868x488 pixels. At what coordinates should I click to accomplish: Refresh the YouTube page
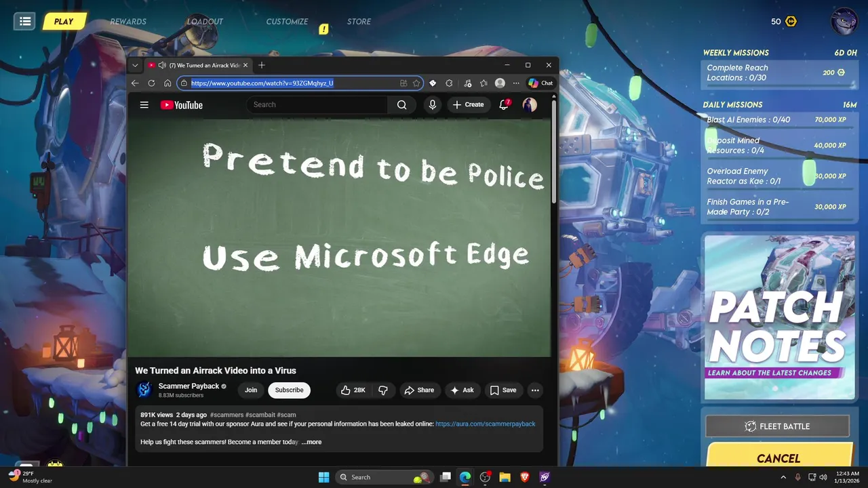151,83
